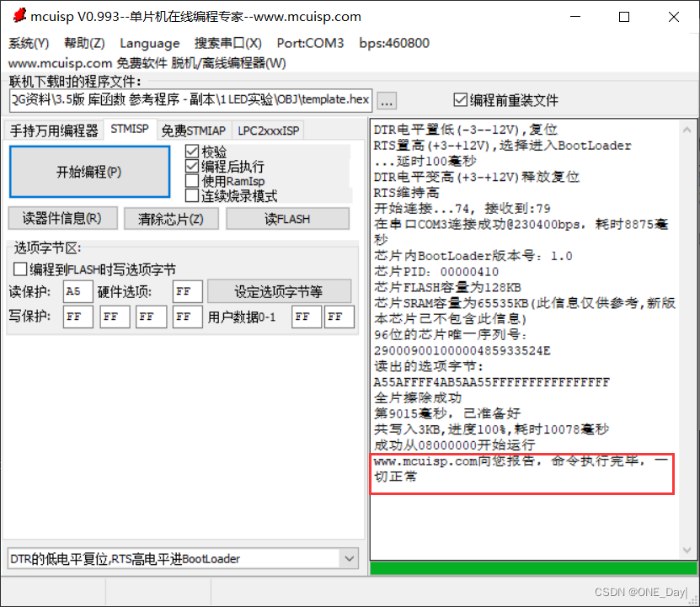Click log line 芯片FLASH容量为128KB
The image size is (700, 607).
pyautogui.click(x=447, y=287)
